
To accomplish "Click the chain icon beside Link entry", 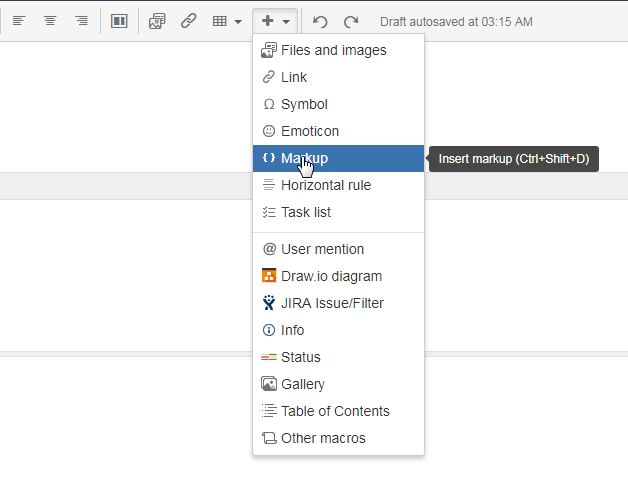I will [x=269, y=77].
